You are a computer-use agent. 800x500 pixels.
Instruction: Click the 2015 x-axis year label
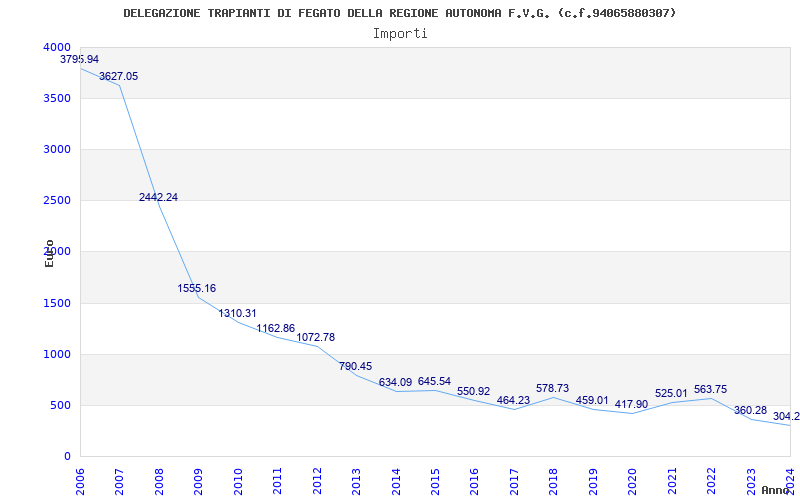pos(435,481)
